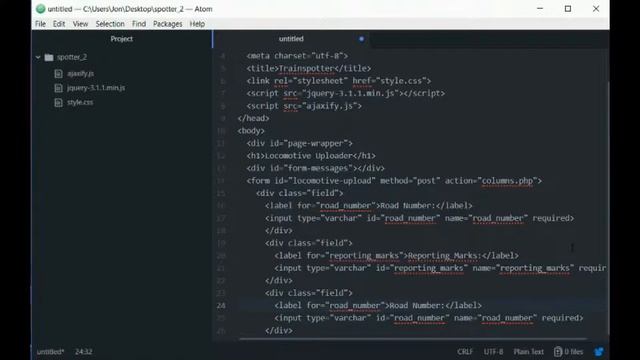Click the ajaxify.js file icon
640x360 pixels.
coord(58,74)
